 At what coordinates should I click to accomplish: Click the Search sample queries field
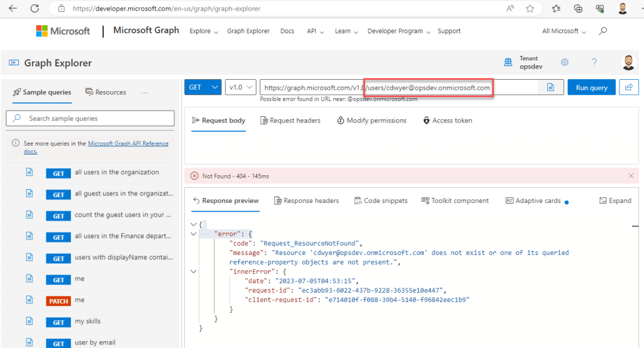pos(90,118)
